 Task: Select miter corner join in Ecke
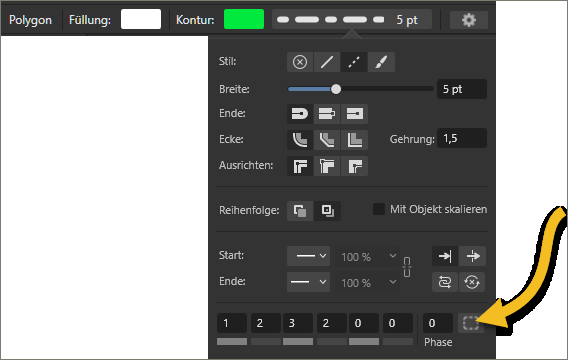click(354, 140)
